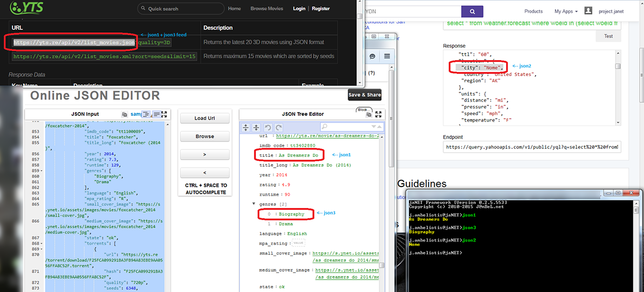This screenshot has height=292, width=644.
Task: Redo last action in JSON Tree Editor
Action: click(279, 128)
